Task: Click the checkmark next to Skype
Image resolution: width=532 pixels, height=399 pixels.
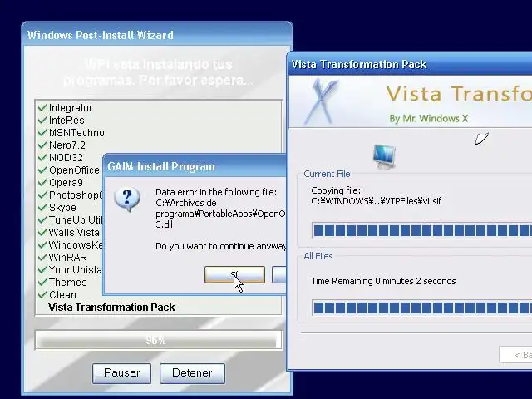Action: 42,207
